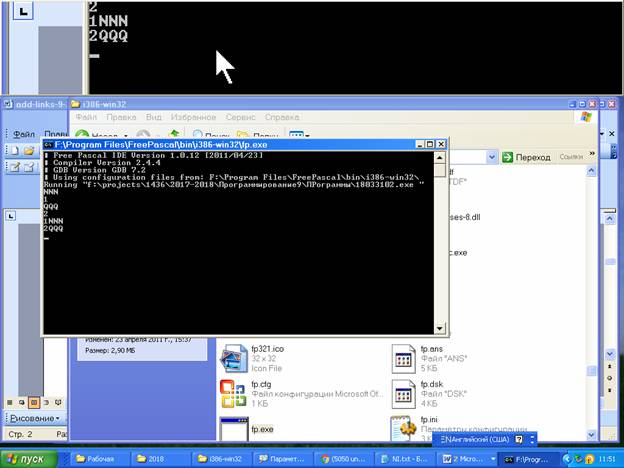This screenshot has width=624, height=468.
Task: Click the fp.dsk file name
Action: point(431,384)
